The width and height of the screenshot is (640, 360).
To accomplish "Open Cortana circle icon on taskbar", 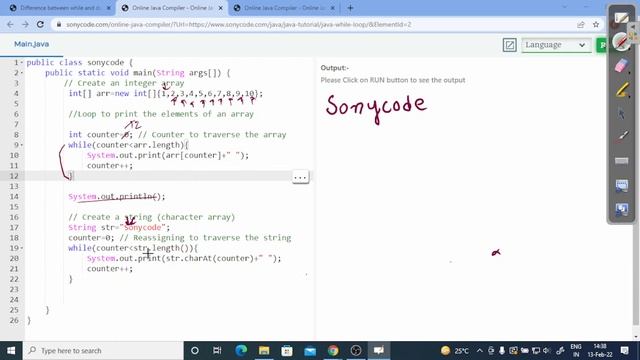I will click(x=195, y=351).
